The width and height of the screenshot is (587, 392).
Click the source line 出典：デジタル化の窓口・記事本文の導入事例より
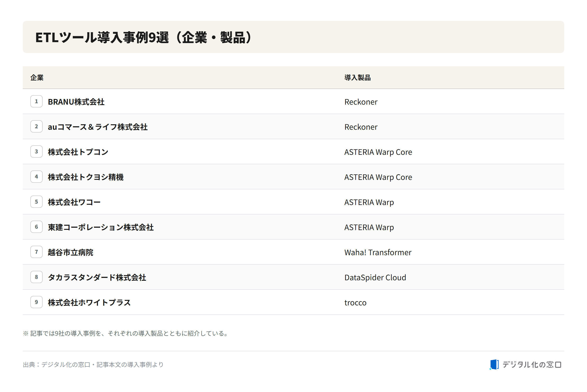[93, 365]
